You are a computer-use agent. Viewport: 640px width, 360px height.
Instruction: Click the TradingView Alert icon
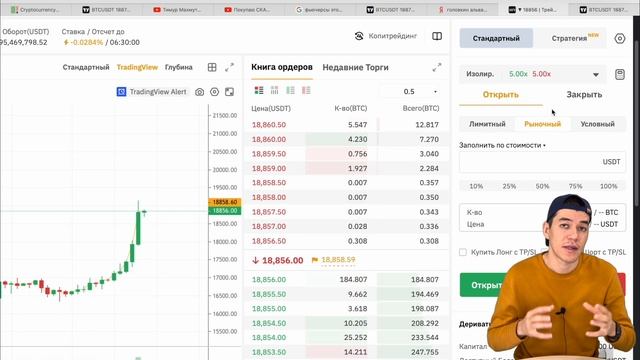[121, 92]
